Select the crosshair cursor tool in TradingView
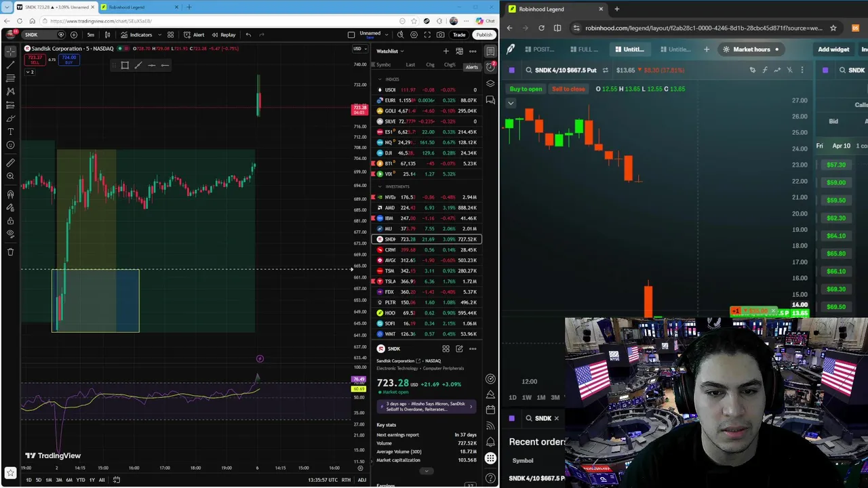The width and height of the screenshot is (868, 488). click(10, 52)
